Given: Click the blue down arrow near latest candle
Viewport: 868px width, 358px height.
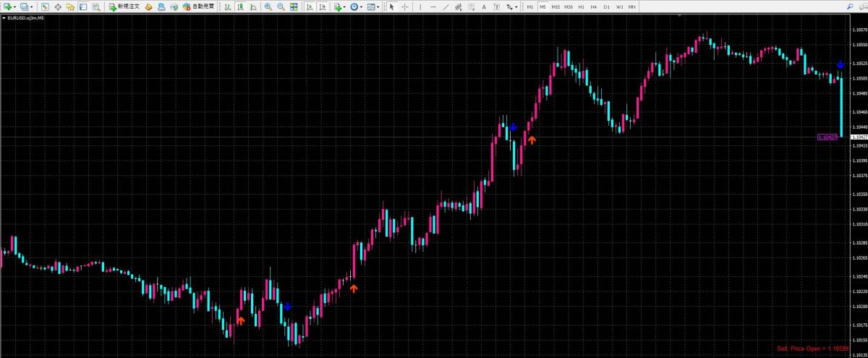Looking at the screenshot, I should [x=840, y=65].
